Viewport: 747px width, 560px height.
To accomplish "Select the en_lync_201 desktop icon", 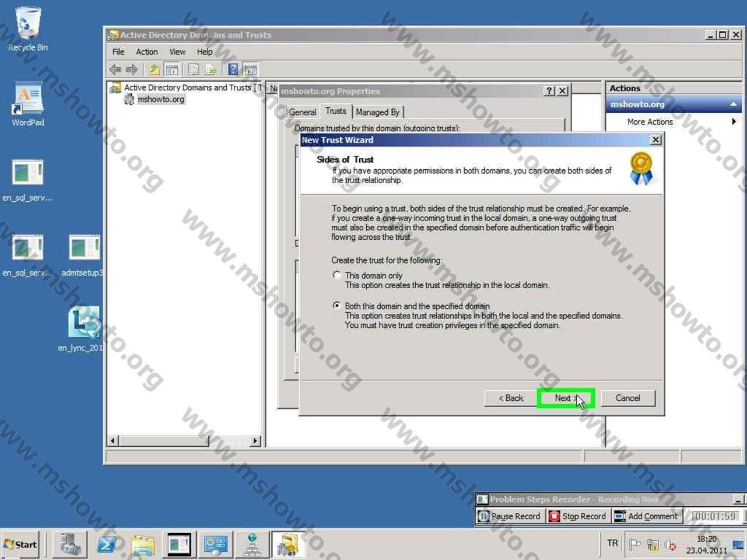I will coord(83,330).
